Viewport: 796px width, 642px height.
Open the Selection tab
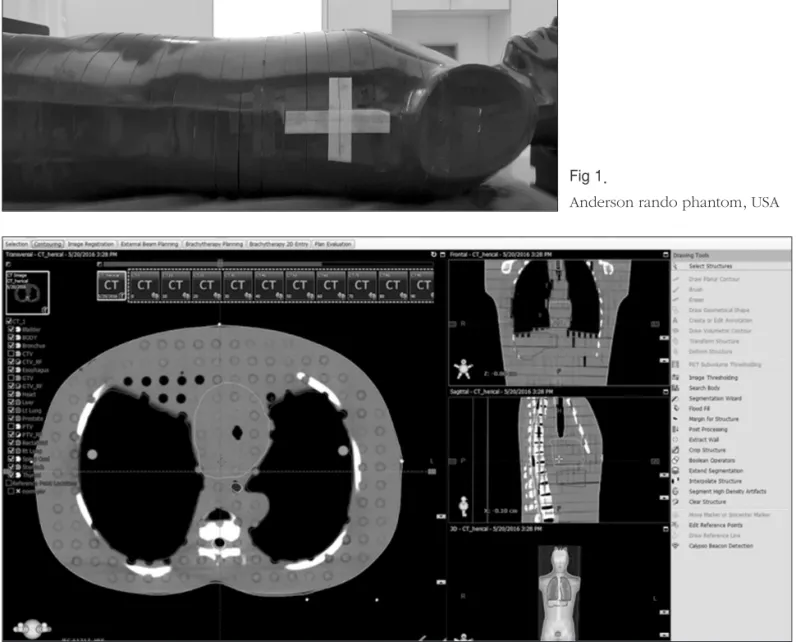[16, 244]
